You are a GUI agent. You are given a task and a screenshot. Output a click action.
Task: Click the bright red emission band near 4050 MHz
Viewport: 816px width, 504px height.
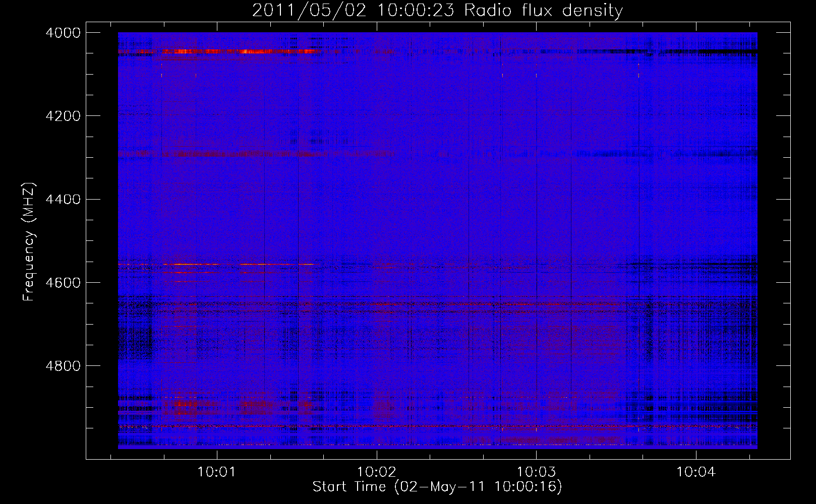click(222, 51)
